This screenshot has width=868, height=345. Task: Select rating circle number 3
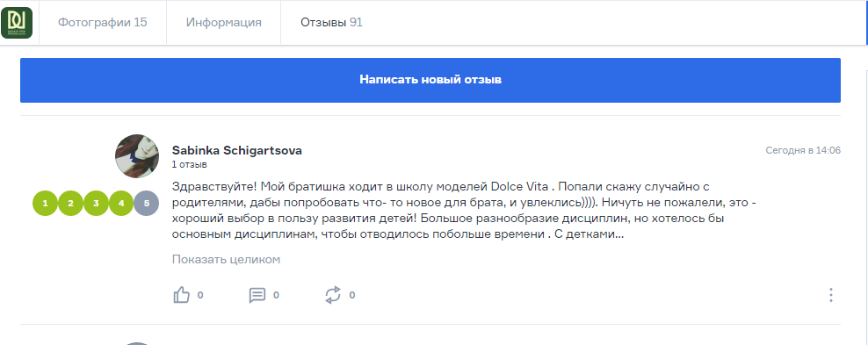[x=97, y=203]
